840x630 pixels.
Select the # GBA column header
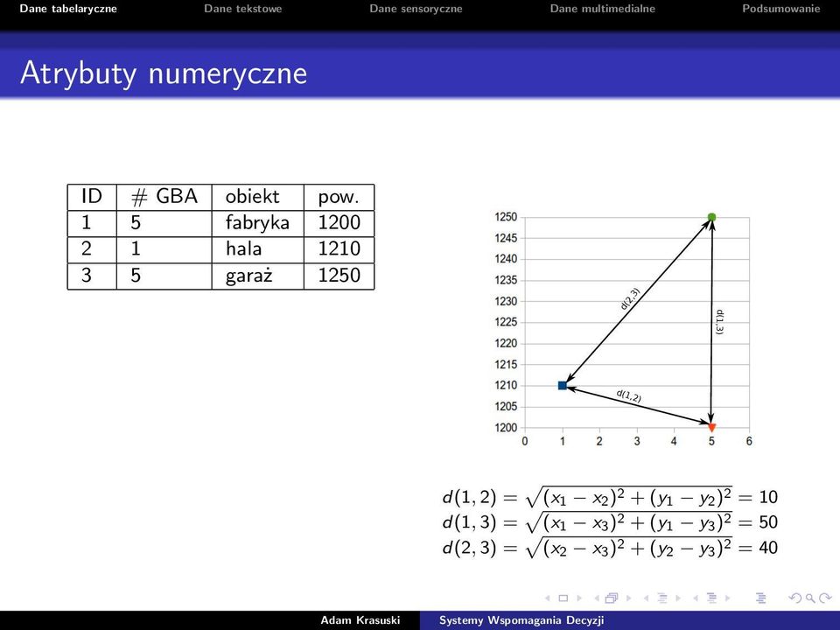164,197
